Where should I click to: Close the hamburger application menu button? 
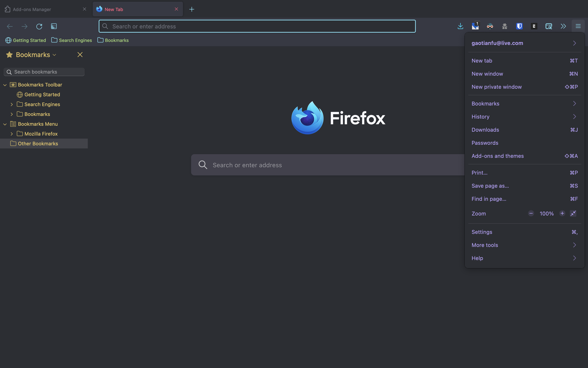578,26
